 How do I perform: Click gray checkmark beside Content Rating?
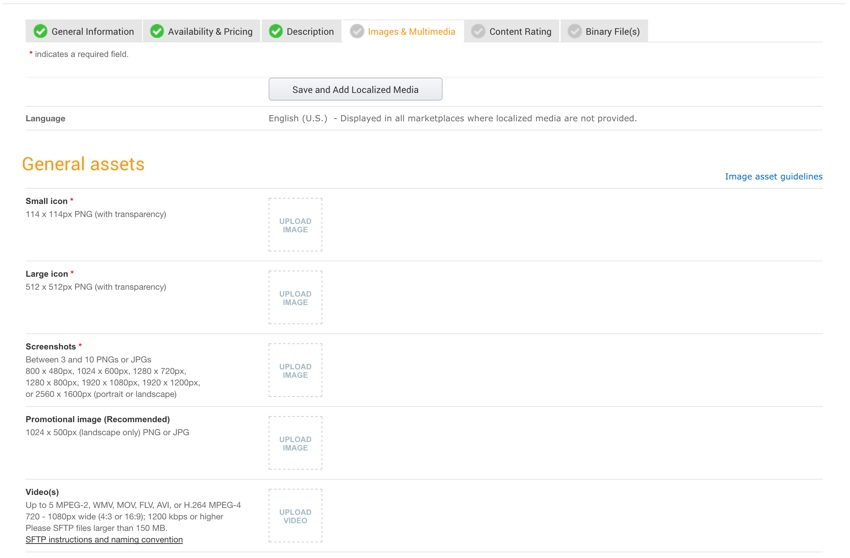tap(478, 31)
